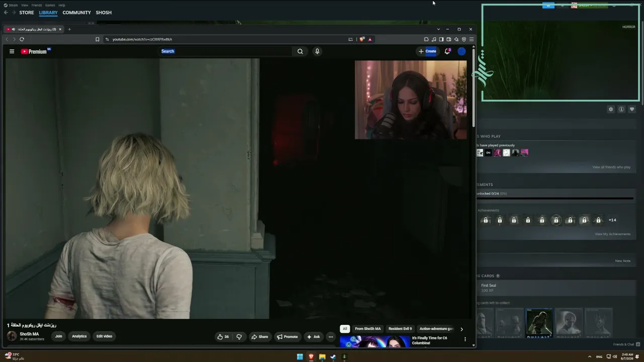This screenshot has height=362, width=644.
Task: Open the browser's main hamburger menu
Action: pos(471,39)
